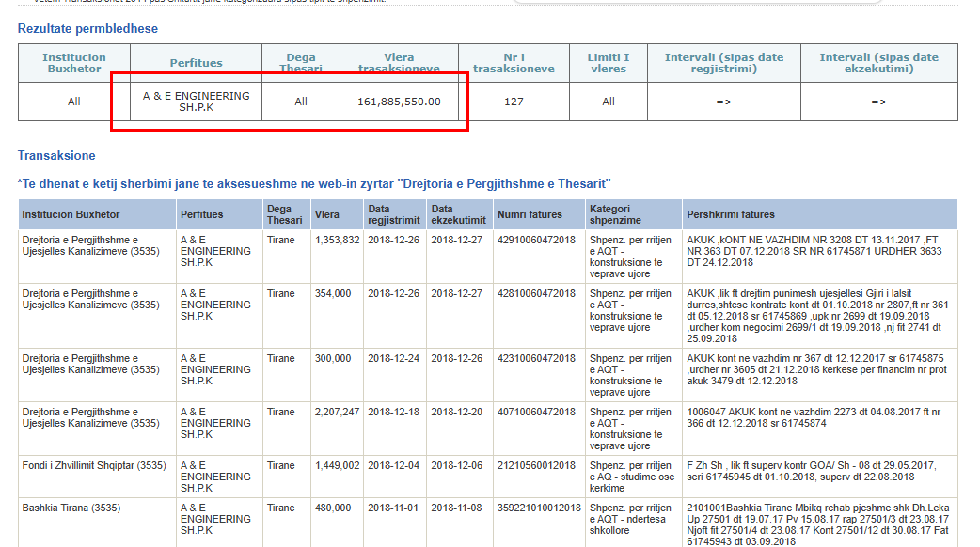Viewport: 980px width, 547px height.
Task: Select the total value 161,885,550.00 cell
Action: click(399, 102)
